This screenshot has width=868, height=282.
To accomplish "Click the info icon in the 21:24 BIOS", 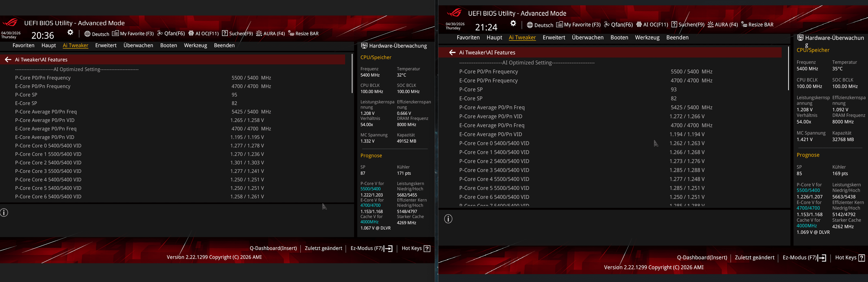I will point(448,219).
